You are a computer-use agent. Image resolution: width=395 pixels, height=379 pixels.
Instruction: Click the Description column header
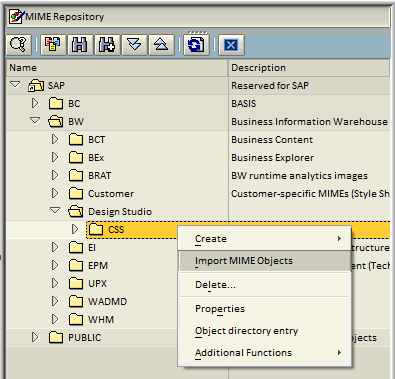coord(309,68)
